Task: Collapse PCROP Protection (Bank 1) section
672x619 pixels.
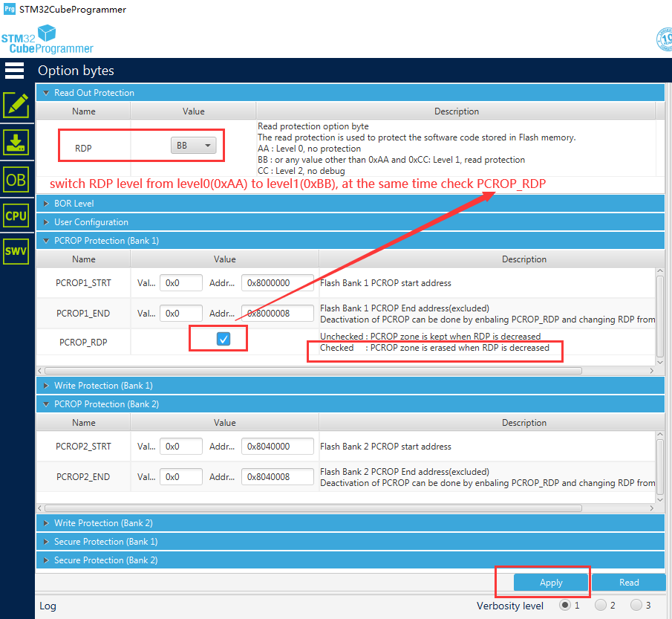Action: 350,241
